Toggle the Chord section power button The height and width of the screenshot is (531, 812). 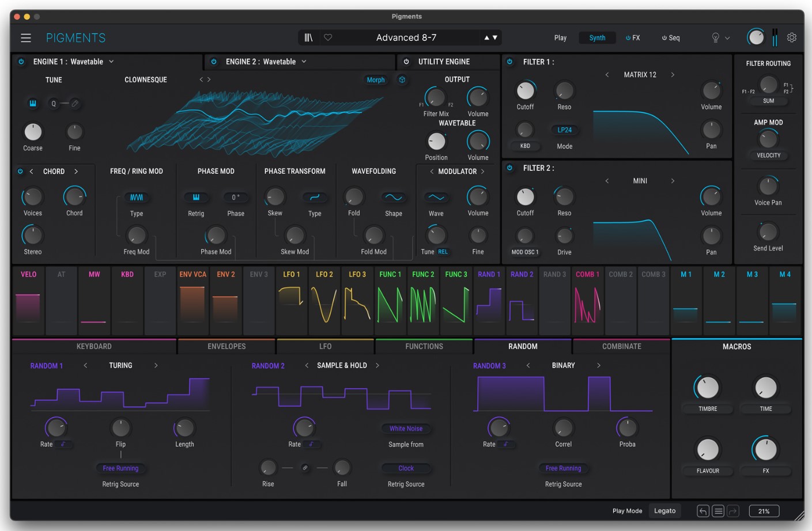(x=20, y=172)
